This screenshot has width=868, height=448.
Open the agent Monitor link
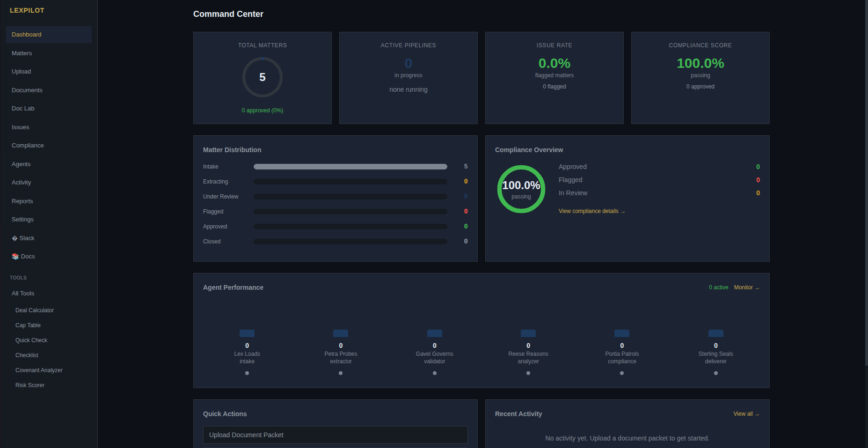pos(746,287)
